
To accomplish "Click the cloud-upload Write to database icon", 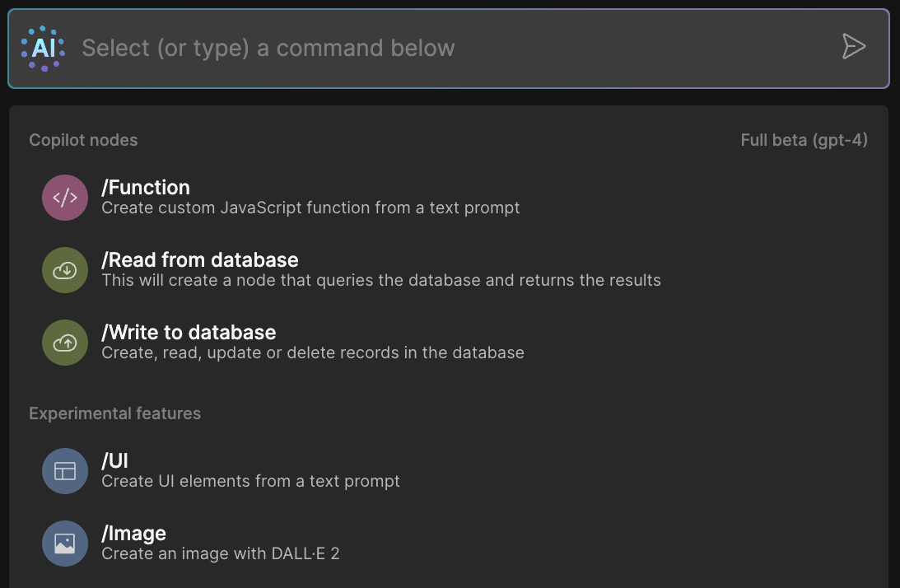I will pyautogui.click(x=65, y=343).
